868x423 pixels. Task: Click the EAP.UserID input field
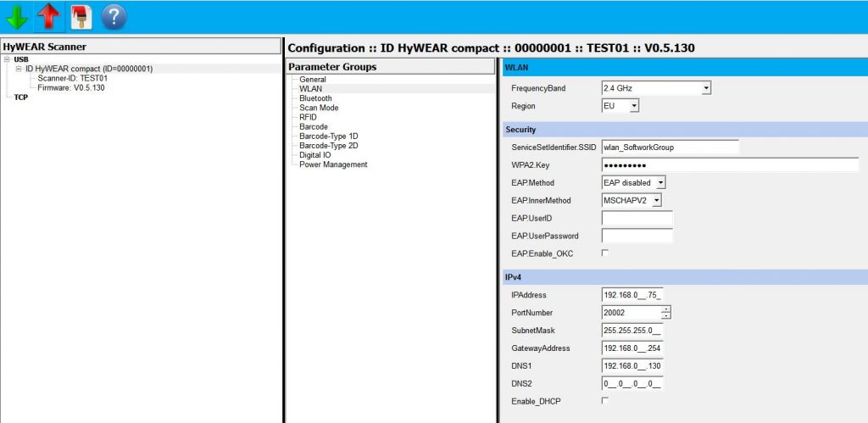click(x=637, y=218)
